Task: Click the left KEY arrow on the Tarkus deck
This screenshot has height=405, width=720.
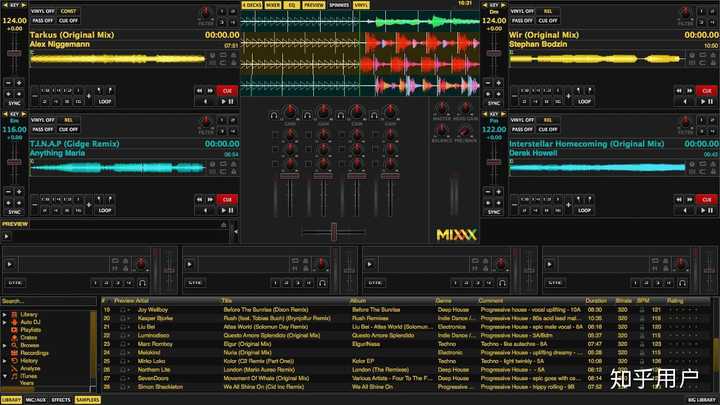Action: tap(6, 5)
